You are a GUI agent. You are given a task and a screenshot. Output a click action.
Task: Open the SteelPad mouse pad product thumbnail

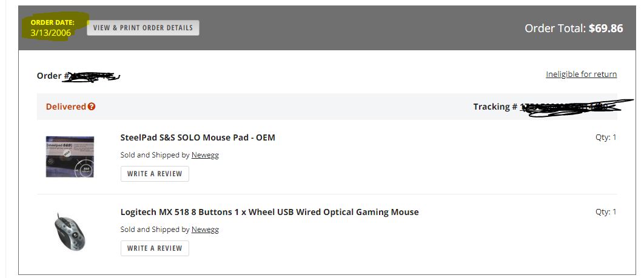(70, 157)
